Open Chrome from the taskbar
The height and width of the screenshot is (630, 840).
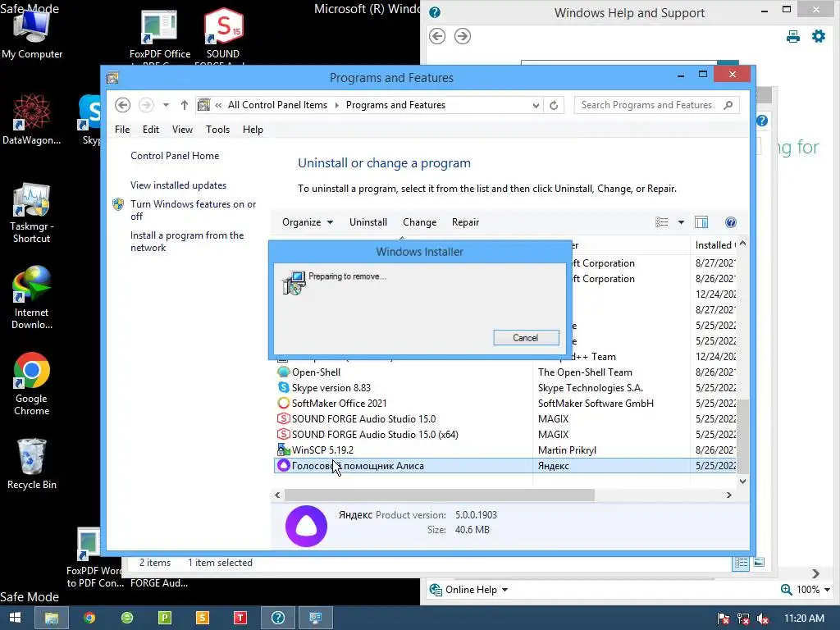click(x=89, y=618)
